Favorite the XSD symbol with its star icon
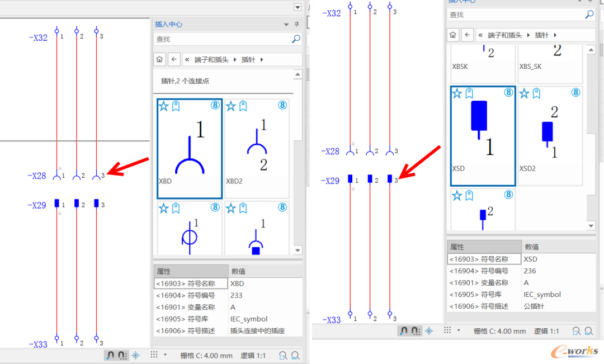This screenshot has width=604, height=364. (457, 93)
